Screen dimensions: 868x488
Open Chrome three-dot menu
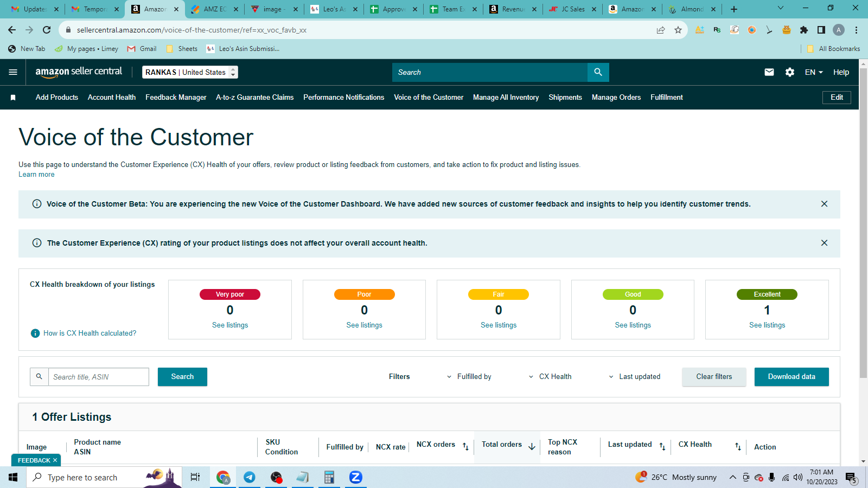pos(856,30)
